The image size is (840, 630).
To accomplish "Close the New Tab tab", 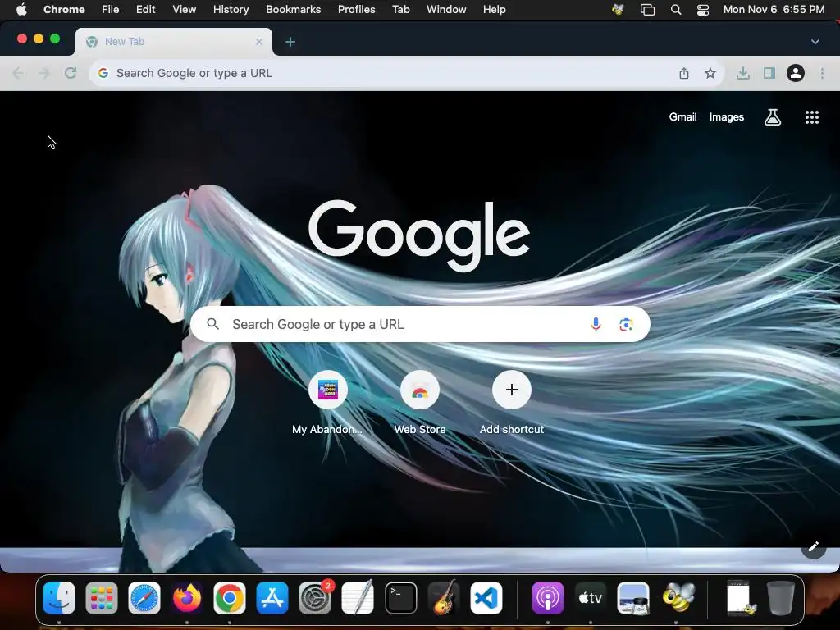I will [x=259, y=41].
